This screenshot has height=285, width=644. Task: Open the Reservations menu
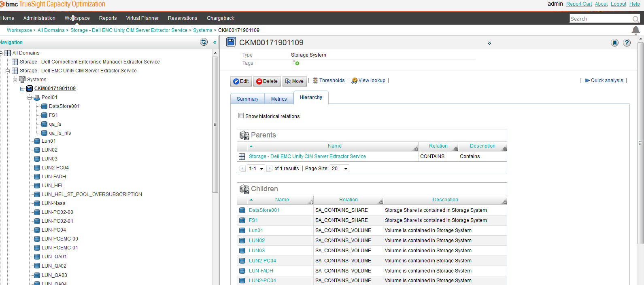(183, 18)
